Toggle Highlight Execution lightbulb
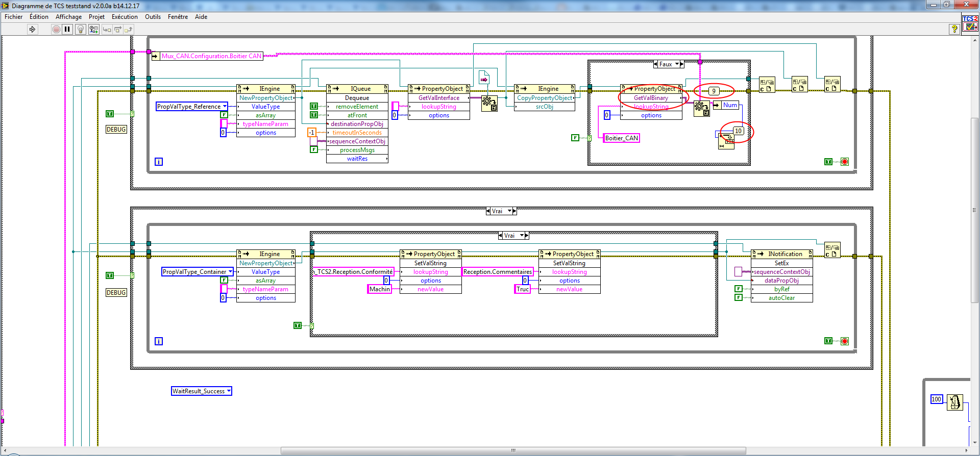 (80, 29)
